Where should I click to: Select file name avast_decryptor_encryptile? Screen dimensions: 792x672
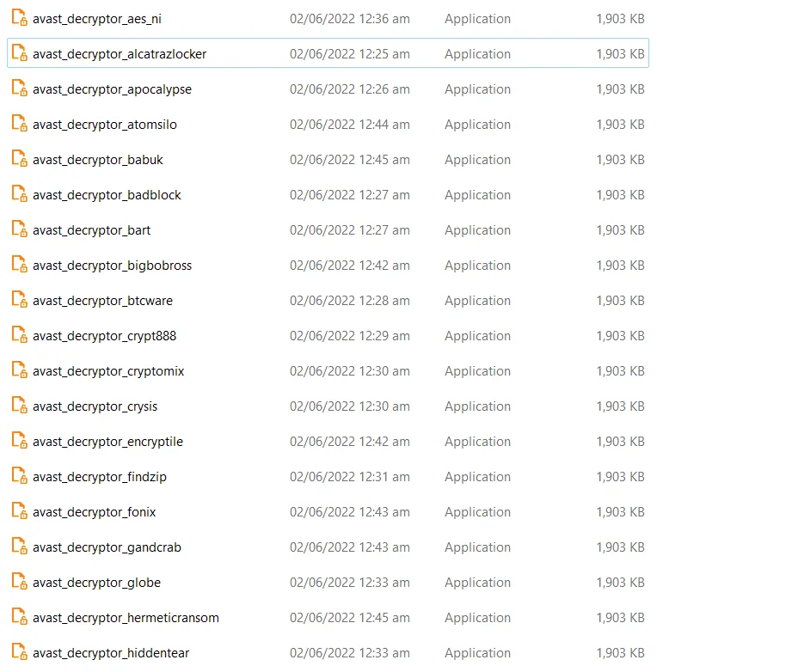(x=107, y=443)
